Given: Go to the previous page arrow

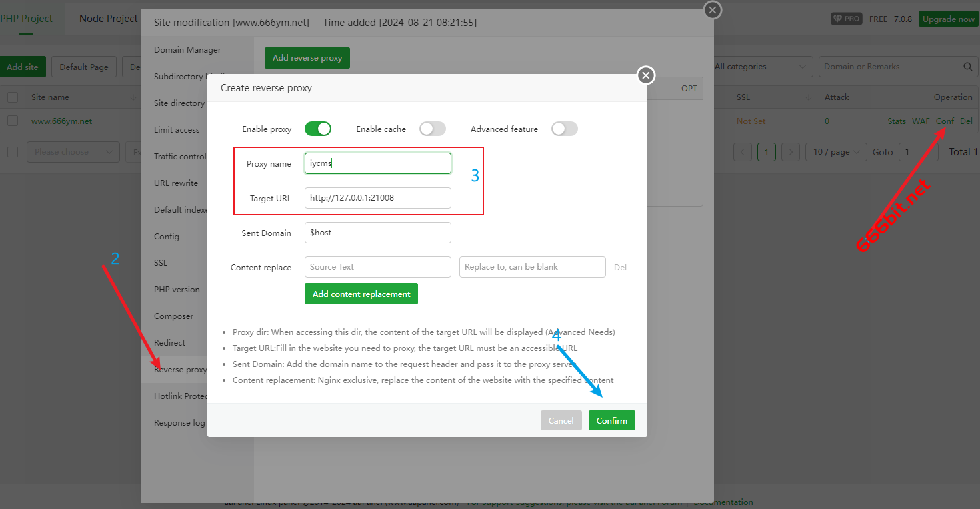Looking at the screenshot, I should coord(743,152).
